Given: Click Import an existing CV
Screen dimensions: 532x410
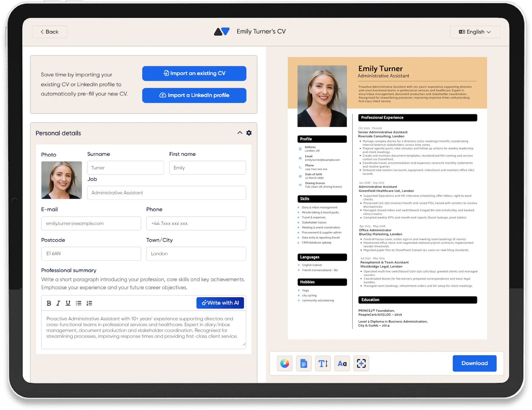Looking at the screenshot, I should point(194,73).
